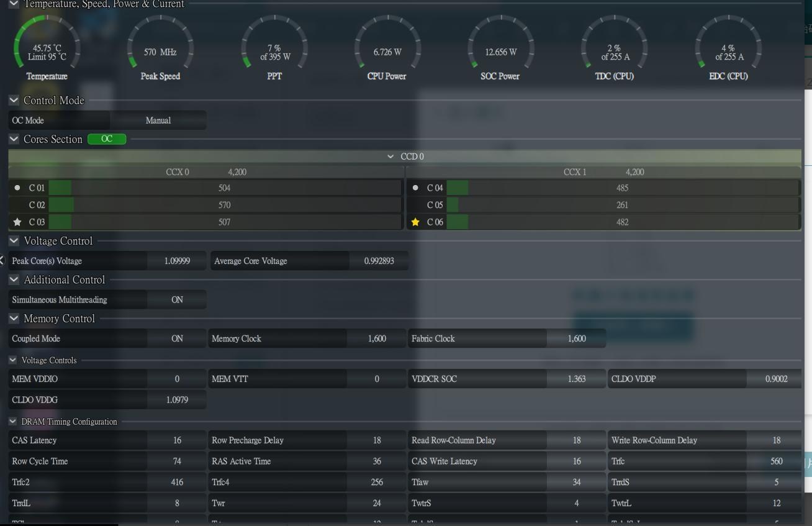This screenshot has width=812, height=526.
Task: Click the CCX 1 header row
Action: point(603,172)
